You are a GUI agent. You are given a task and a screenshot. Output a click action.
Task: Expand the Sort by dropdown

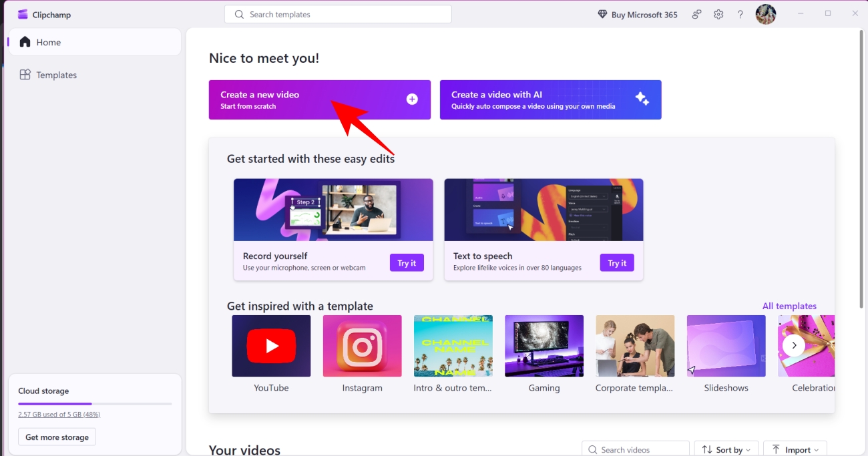(x=726, y=449)
